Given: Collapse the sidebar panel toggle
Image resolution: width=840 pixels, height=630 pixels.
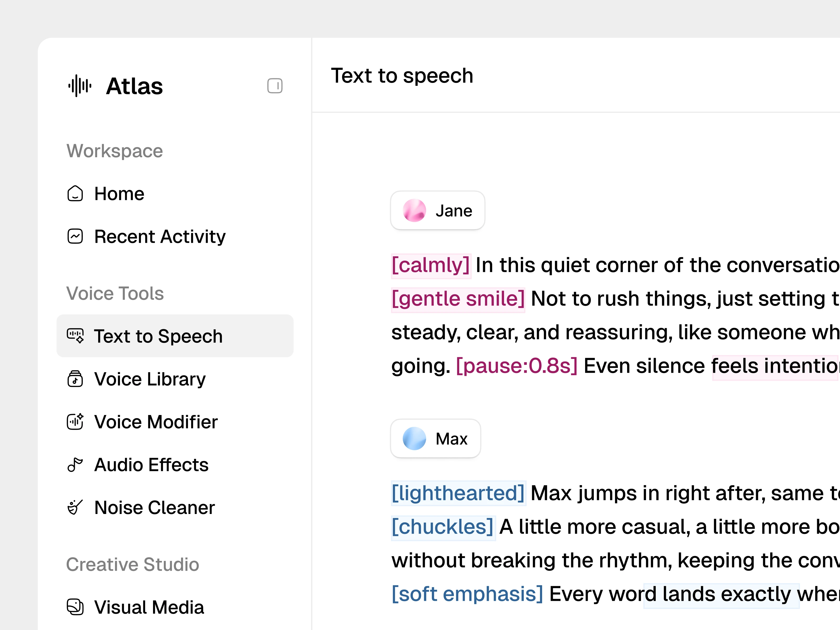Looking at the screenshot, I should [x=275, y=86].
